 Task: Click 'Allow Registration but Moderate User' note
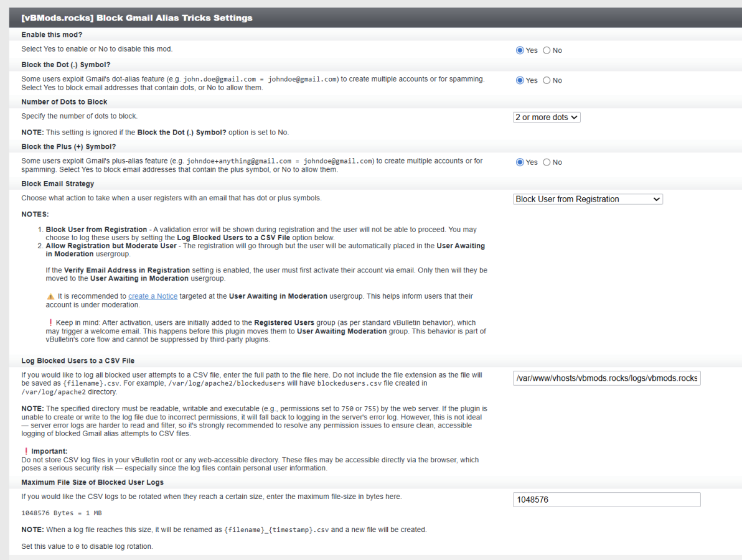pyautogui.click(x=111, y=246)
